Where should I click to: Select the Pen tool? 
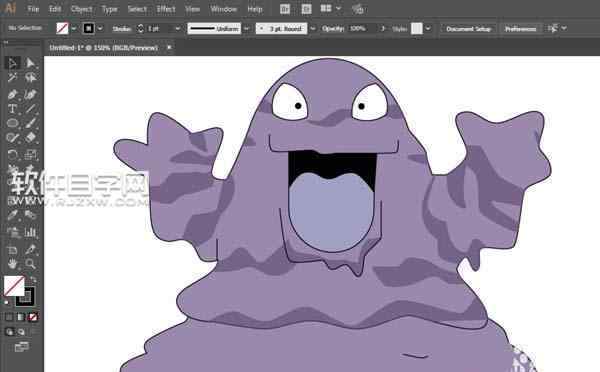point(12,94)
